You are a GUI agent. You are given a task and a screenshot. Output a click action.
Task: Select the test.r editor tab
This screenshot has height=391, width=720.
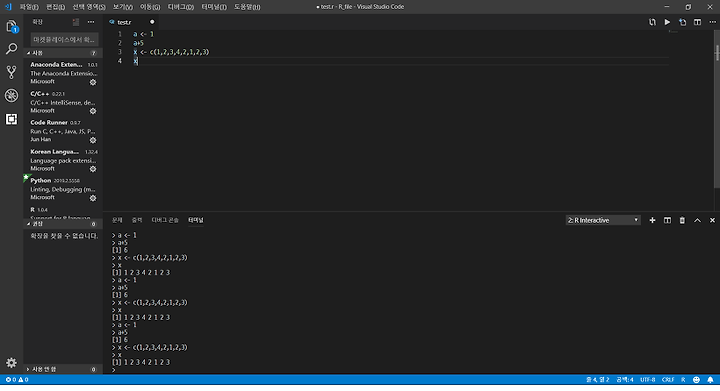tap(131, 22)
